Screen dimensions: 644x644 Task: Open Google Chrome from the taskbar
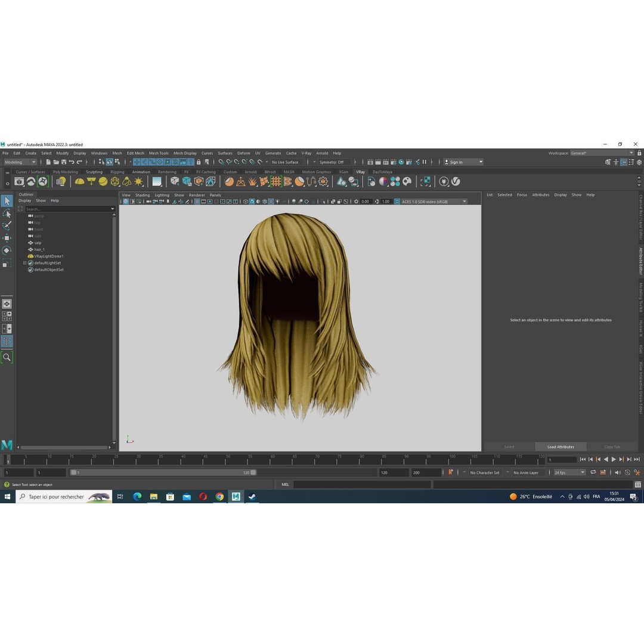tap(219, 497)
